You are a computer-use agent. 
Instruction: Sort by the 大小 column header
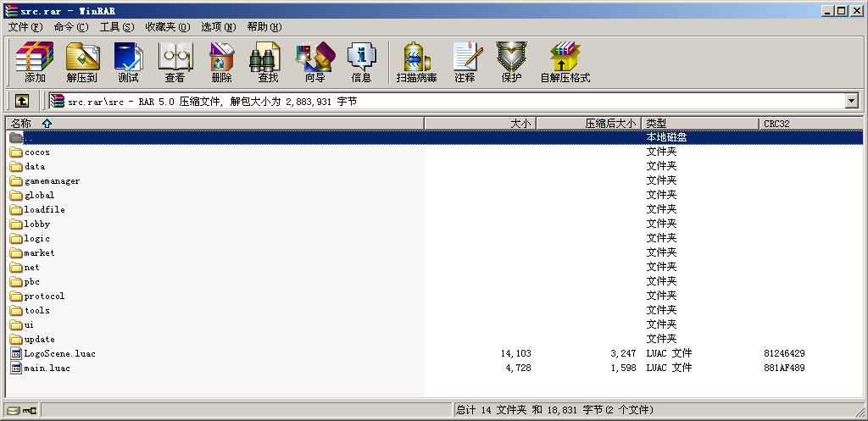tap(480, 124)
